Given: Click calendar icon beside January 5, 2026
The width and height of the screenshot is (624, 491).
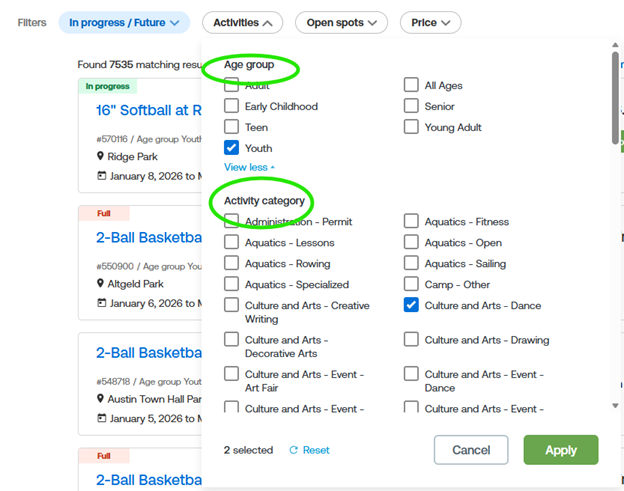Looking at the screenshot, I should tap(101, 419).
